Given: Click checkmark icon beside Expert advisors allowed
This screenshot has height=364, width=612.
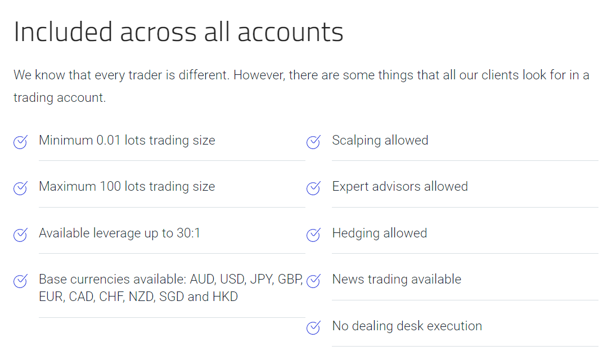Looking at the screenshot, I should coord(313,188).
